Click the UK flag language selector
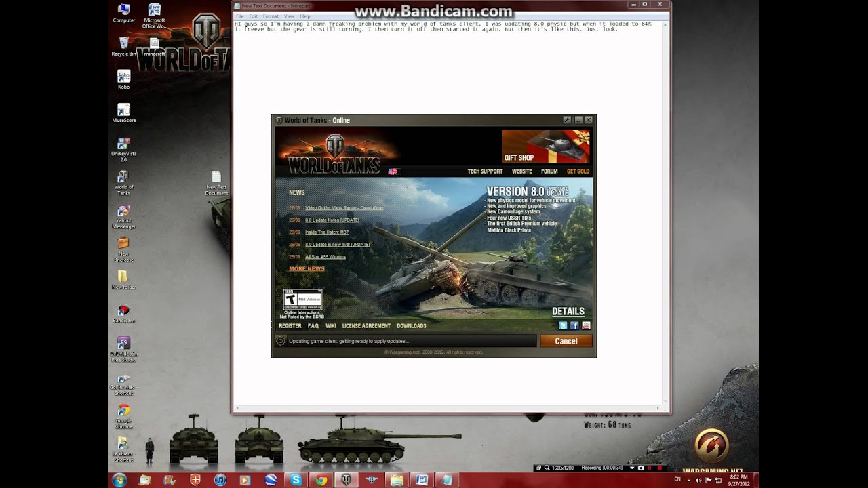Image resolution: width=868 pixels, height=488 pixels. pyautogui.click(x=394, y=171)
